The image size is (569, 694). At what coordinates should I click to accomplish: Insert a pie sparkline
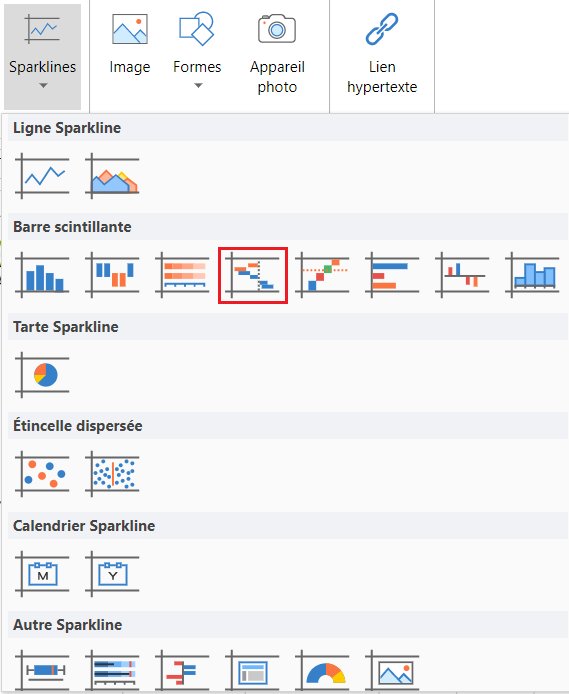pos(42,375)
